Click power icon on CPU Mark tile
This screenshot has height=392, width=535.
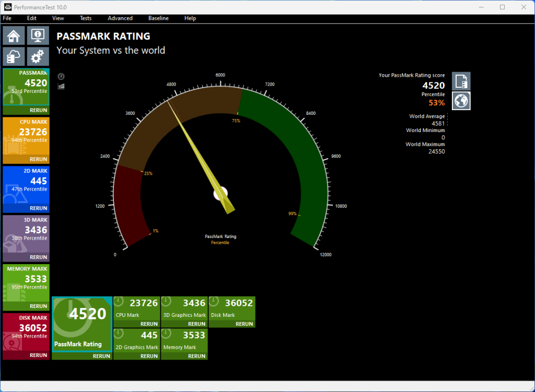click(119, 302)
